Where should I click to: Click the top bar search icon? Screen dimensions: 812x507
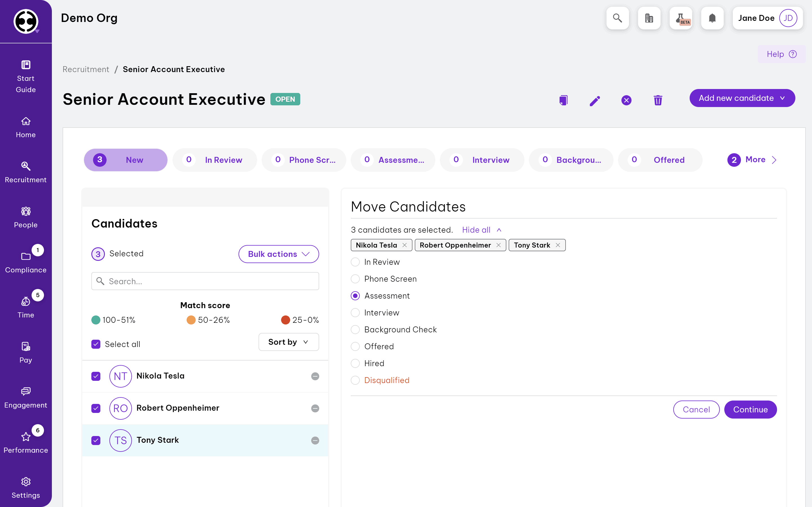(x=617, y=18)
